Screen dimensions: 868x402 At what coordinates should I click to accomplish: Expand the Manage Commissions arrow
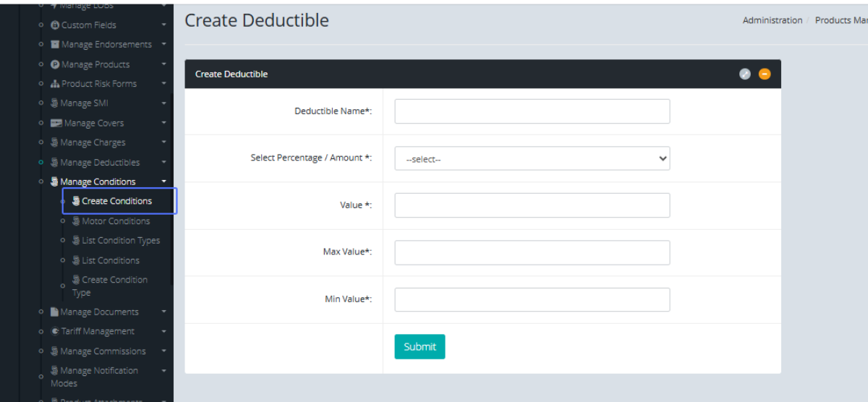164,351
